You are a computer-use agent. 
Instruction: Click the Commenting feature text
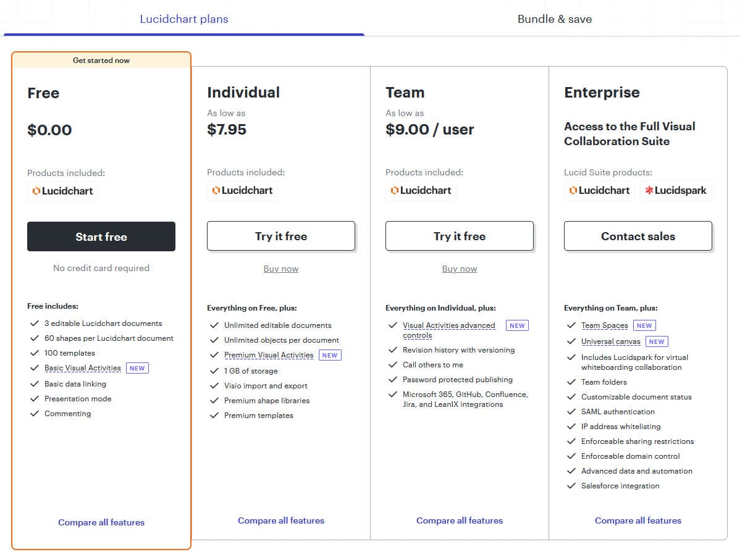click(x=68, y=414)
